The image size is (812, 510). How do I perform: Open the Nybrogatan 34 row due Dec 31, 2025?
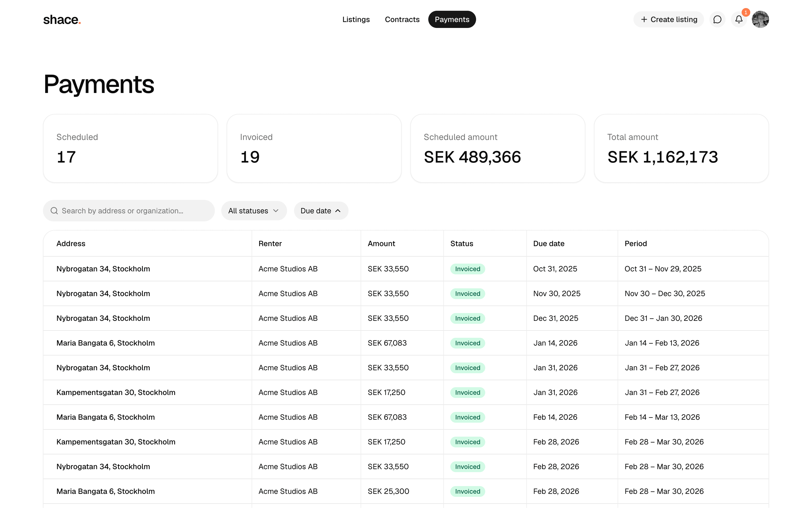click(x=406, y=318)
